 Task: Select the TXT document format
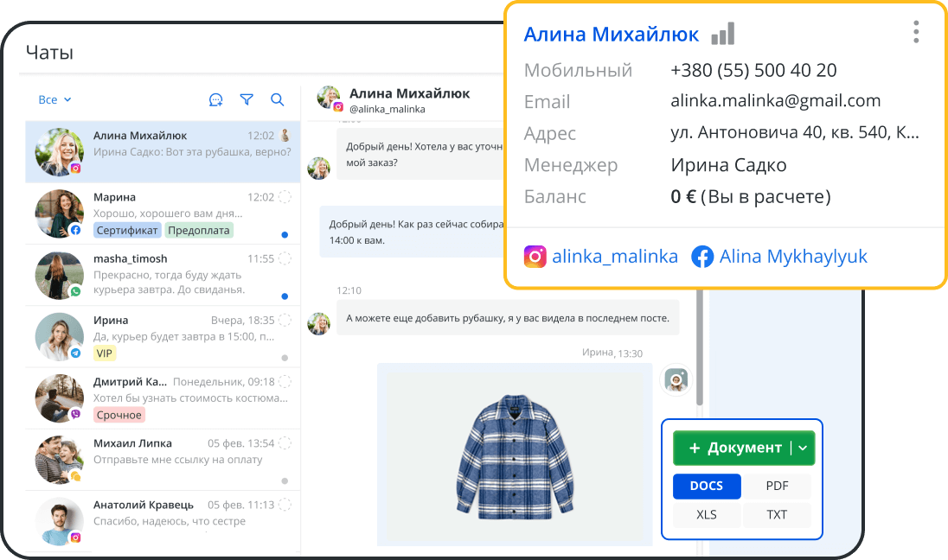[x=777, y=514]
